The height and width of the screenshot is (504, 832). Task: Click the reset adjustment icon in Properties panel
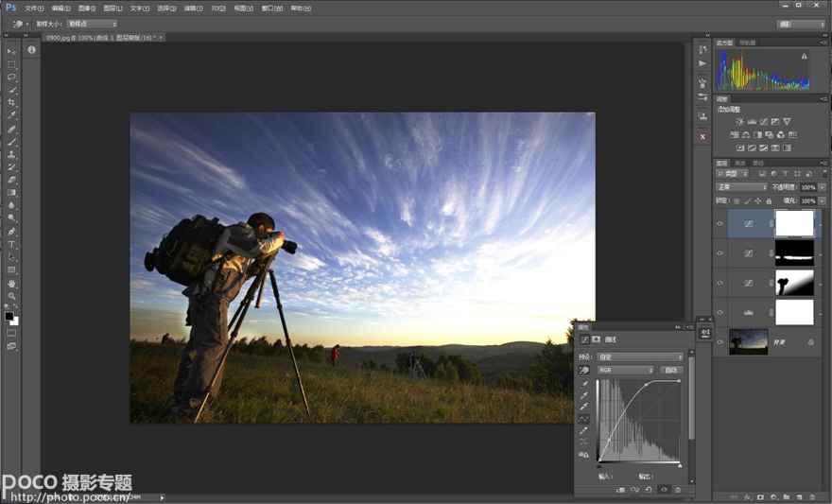point(648,490)
